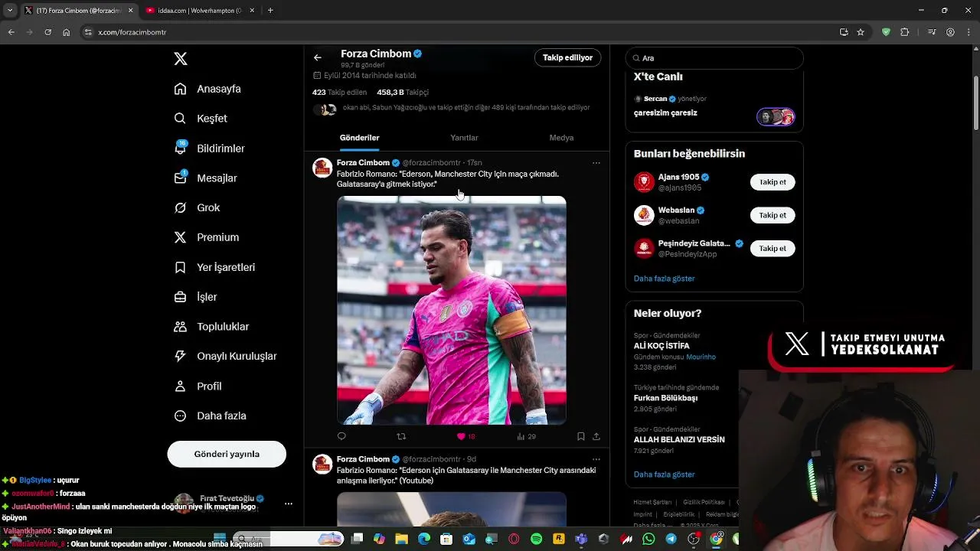Open a new browser tab

[x=270, y=11]
